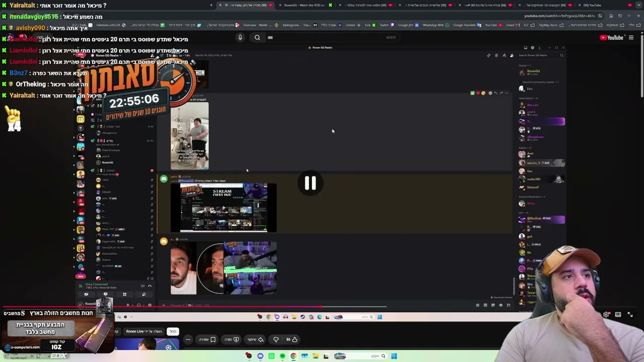Open the YouTube hamburger guide menu
Viewport: 644px width, 362px height.
631,38
